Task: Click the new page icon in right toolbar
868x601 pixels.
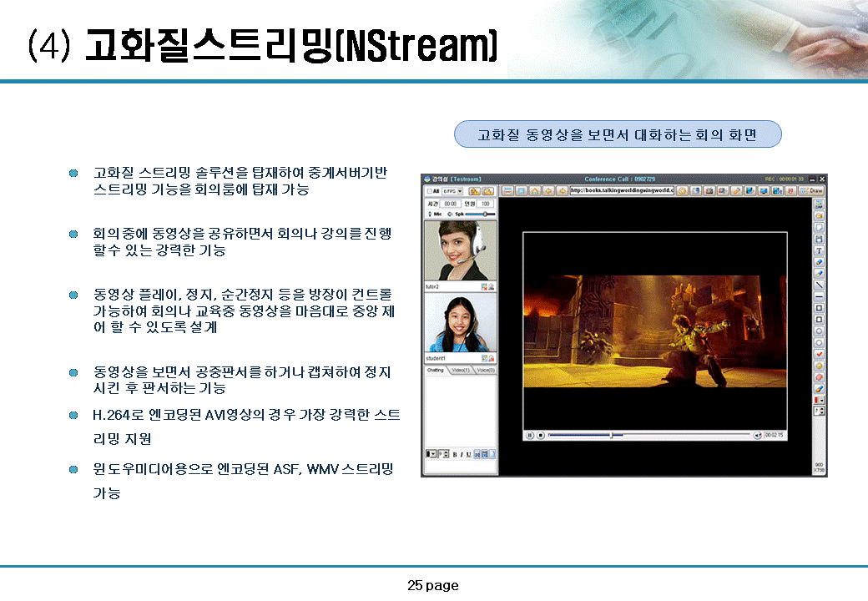Action: (x=819, y=227)
